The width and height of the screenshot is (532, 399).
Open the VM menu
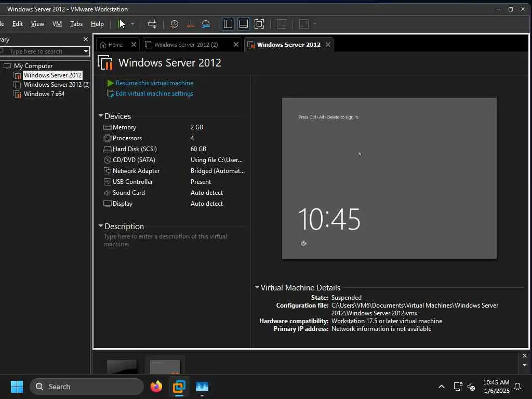pyautogui.click(x=57, y=24)
